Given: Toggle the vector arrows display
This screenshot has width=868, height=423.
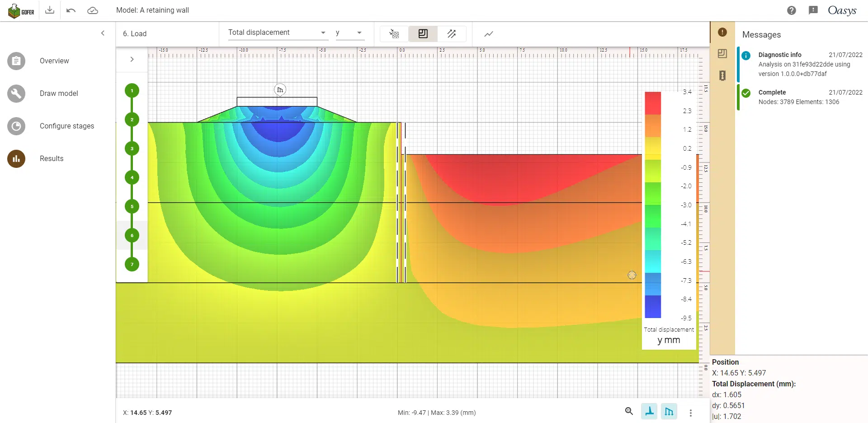Looking at the screenshot, I should pyautogui.click(x=452, y=34).
